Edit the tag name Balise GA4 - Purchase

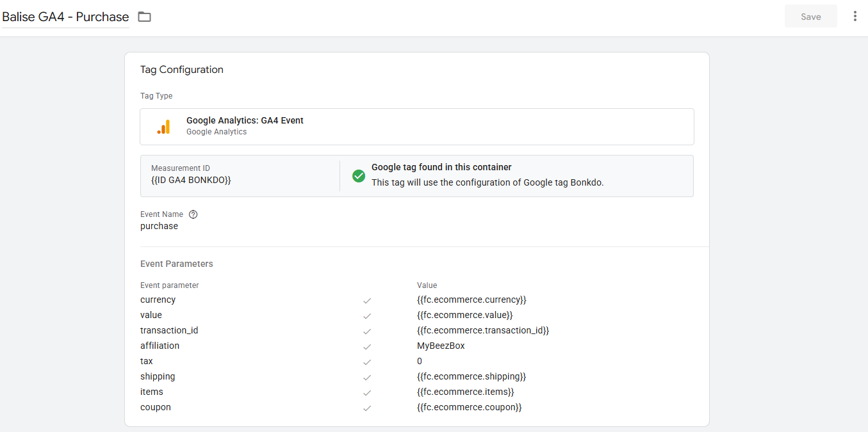[65, 17]
